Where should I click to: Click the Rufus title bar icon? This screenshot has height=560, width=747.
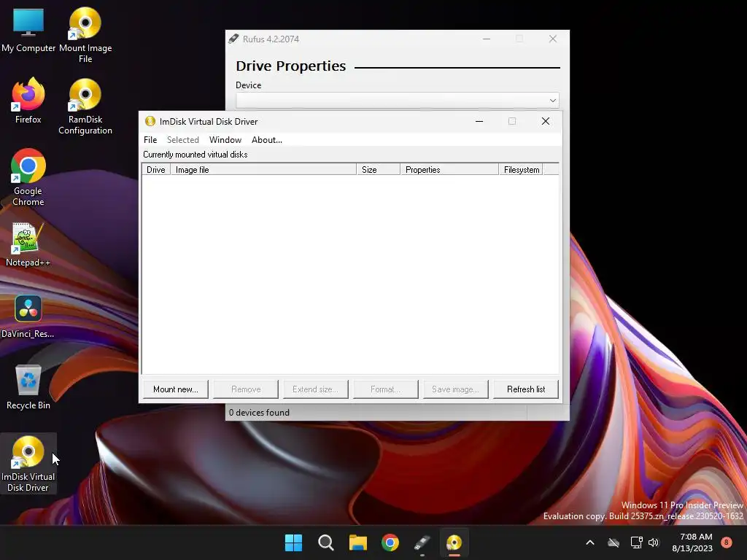tap(233, 39)
